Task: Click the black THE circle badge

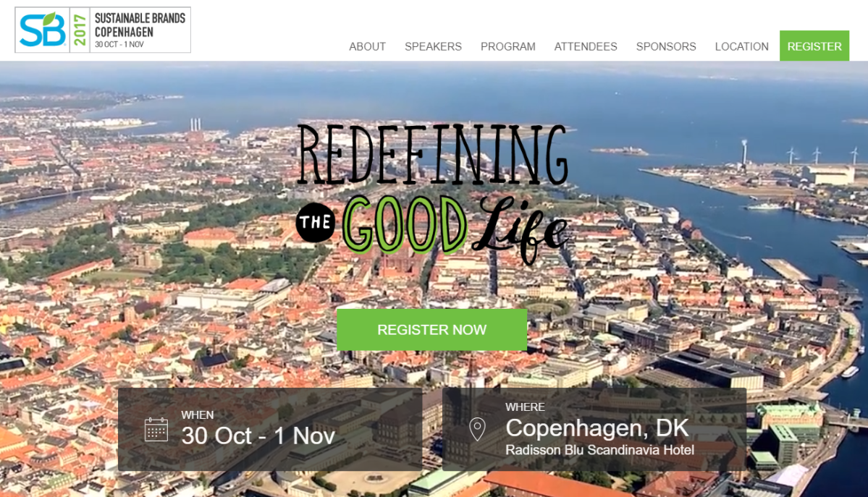Action: pyautogui.click(x=316, y=223)
